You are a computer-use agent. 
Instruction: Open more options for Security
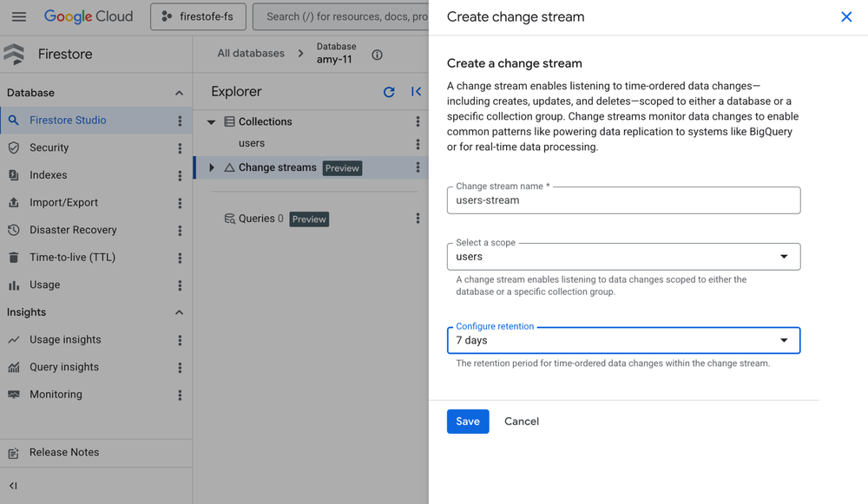tap(180, 147)
